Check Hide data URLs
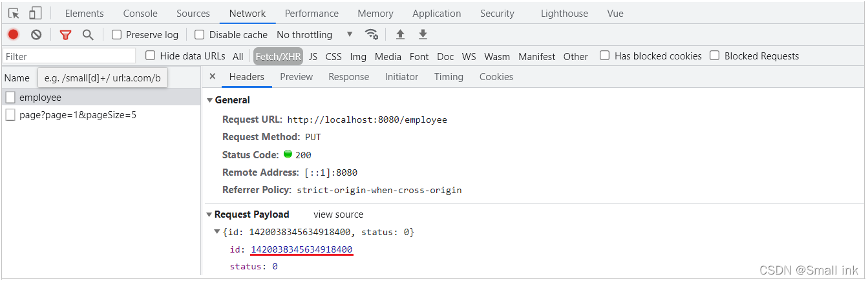The width and height of the screenshot is (868, 281). (151, 56)
